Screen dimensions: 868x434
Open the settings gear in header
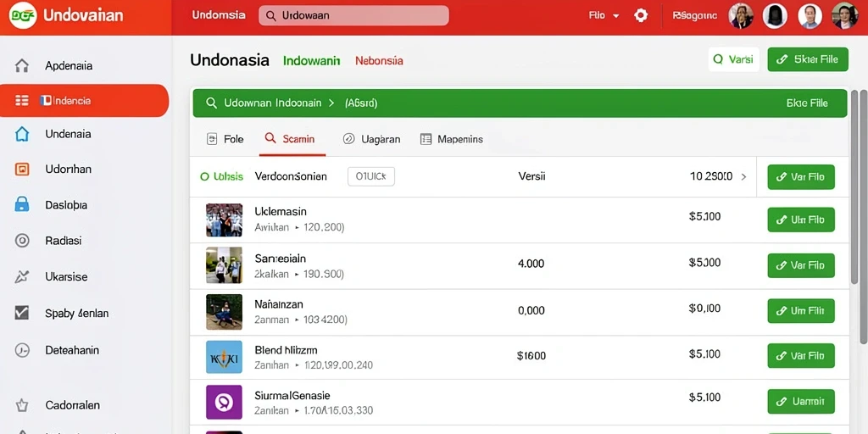click(x=641, y=15)
